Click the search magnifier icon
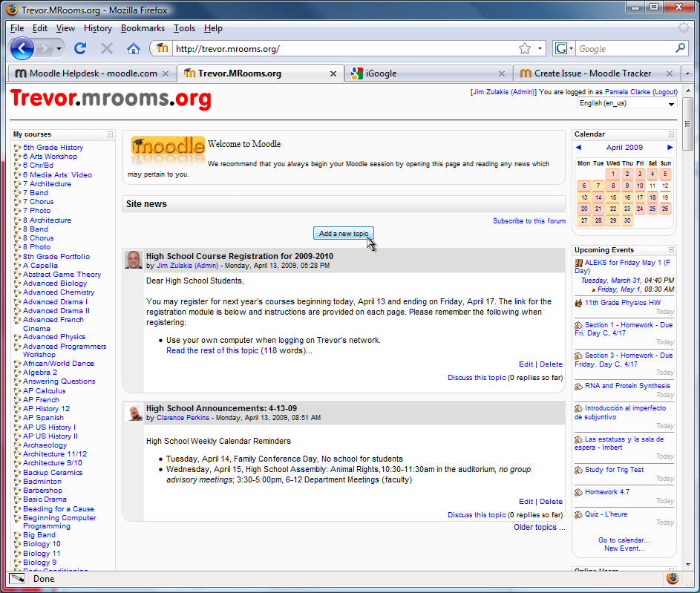Image resolution: width=700 pixels, height=593 pixels. (681, 47)
